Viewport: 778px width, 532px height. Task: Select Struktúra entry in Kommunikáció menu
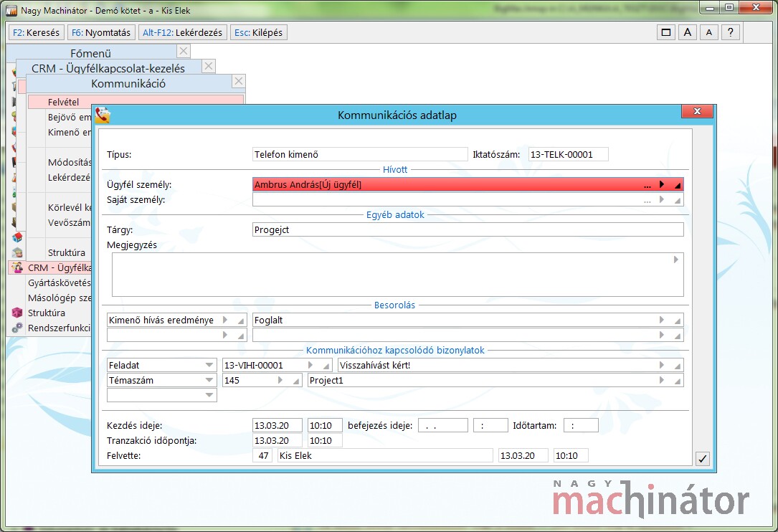tap(67, 252)
